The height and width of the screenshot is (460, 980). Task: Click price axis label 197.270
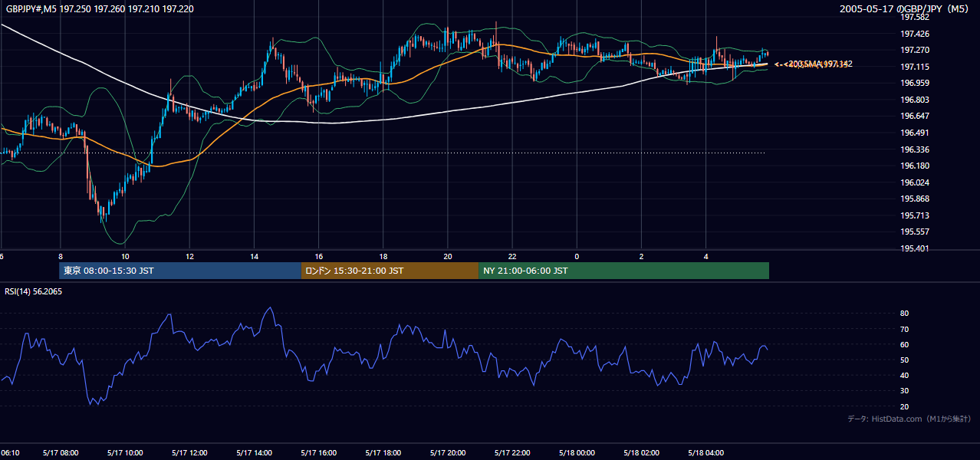pos(914,50)
